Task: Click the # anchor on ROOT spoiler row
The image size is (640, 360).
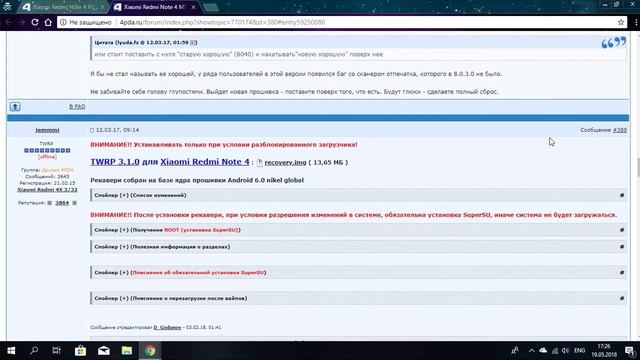Action: pyautogui.click(x=622, y=230)
